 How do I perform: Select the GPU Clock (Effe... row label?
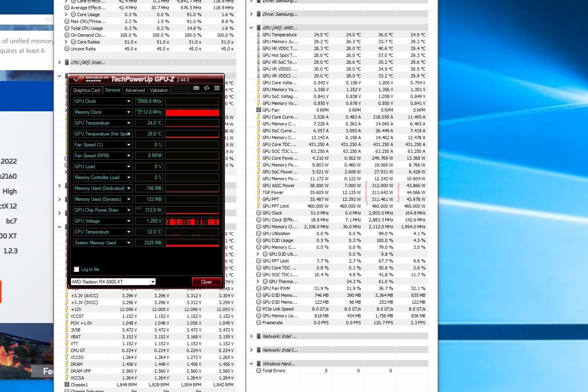[x=280, y=220]
